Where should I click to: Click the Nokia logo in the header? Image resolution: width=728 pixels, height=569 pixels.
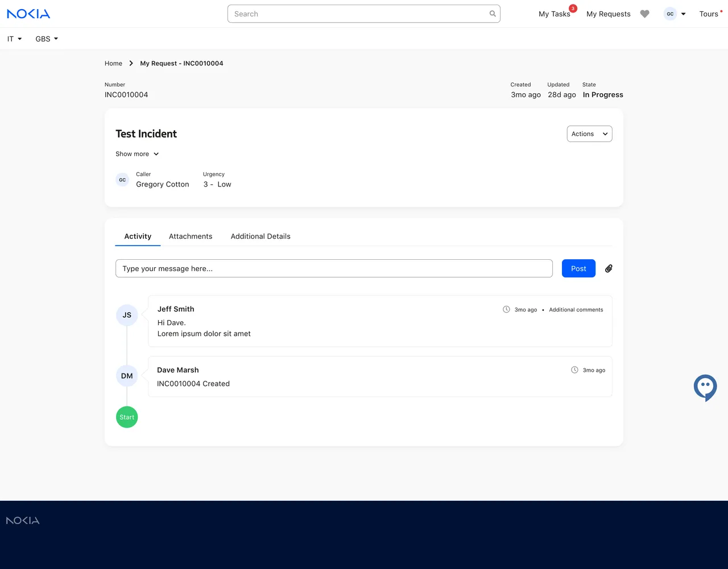pyautogui.click(x=28, y=13)
